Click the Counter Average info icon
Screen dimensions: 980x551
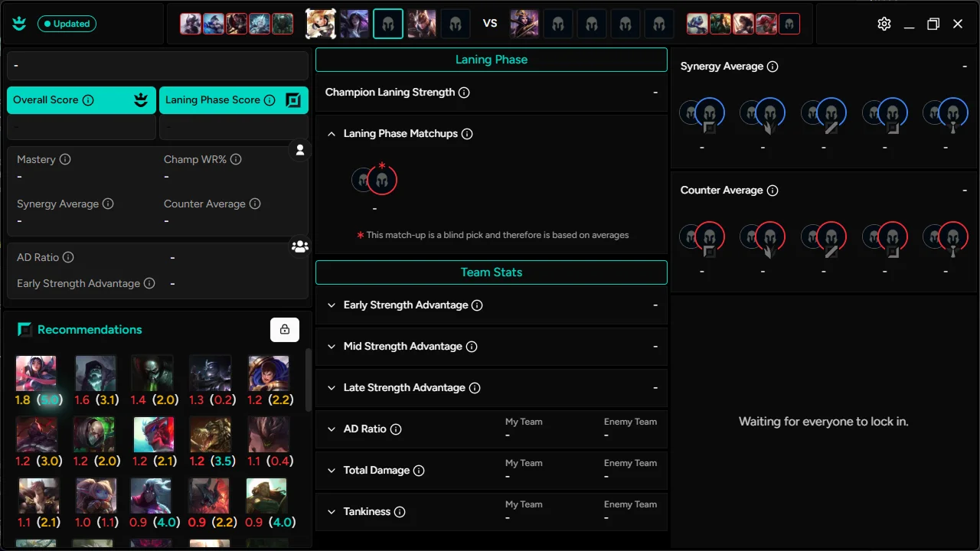coord(773,190)
